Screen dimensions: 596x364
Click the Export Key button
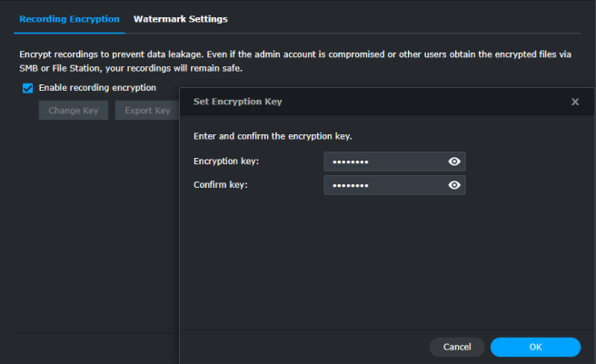coord(147,111)
